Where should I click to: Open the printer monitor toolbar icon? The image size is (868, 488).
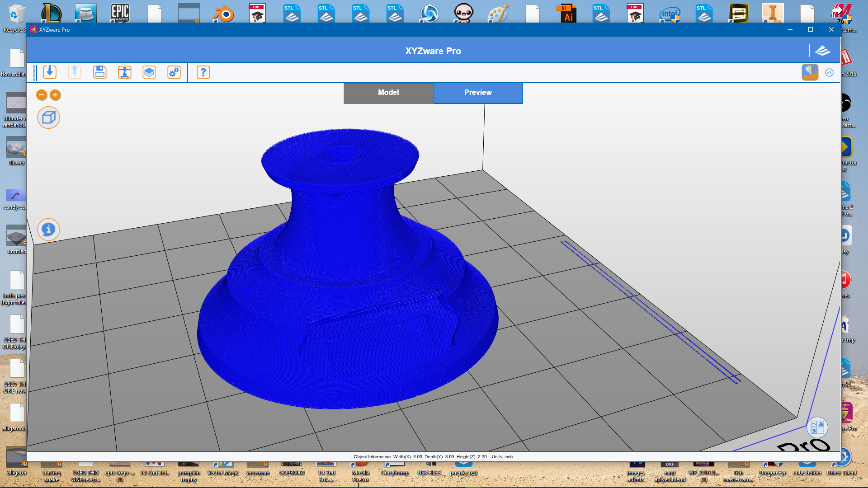124,72
